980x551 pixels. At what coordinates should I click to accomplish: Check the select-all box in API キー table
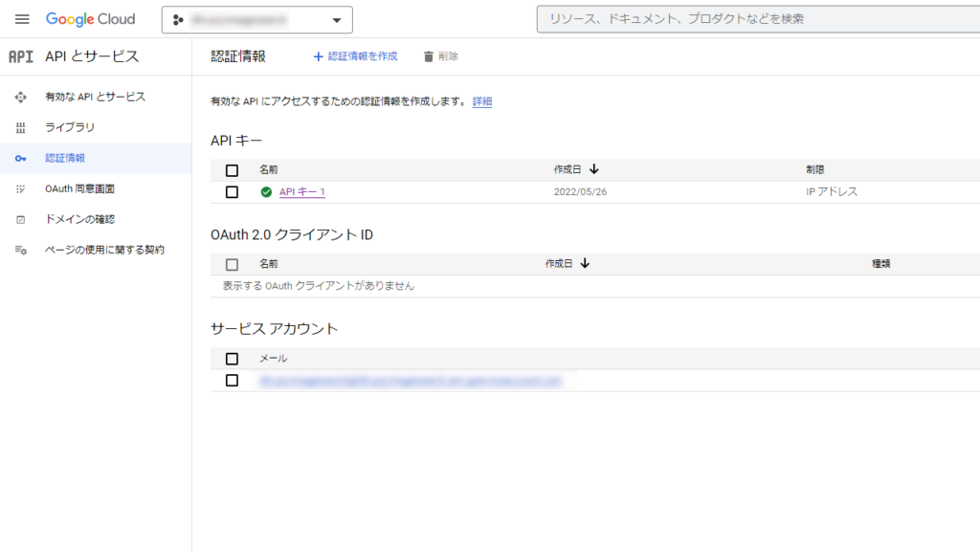pyautogui.click(x=231, y=169)
